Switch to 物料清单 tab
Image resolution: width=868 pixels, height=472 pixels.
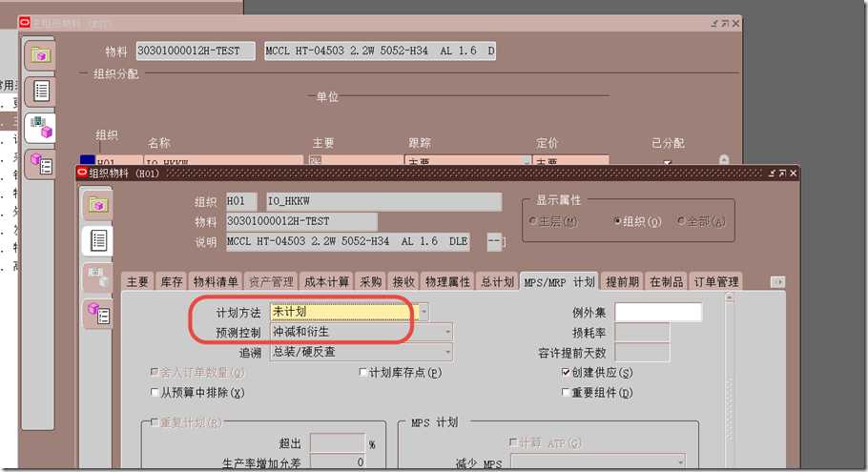[216, 281]
